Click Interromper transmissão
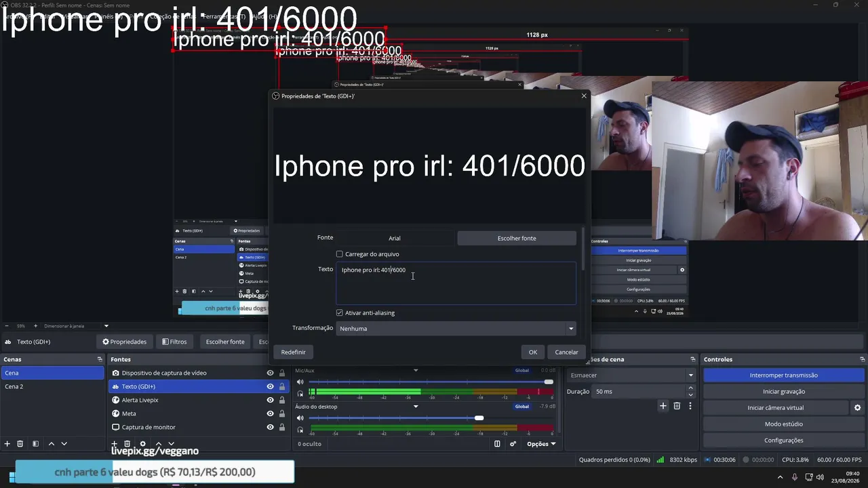The width and height of the screenshot is (868, 488). pos(784,375)
